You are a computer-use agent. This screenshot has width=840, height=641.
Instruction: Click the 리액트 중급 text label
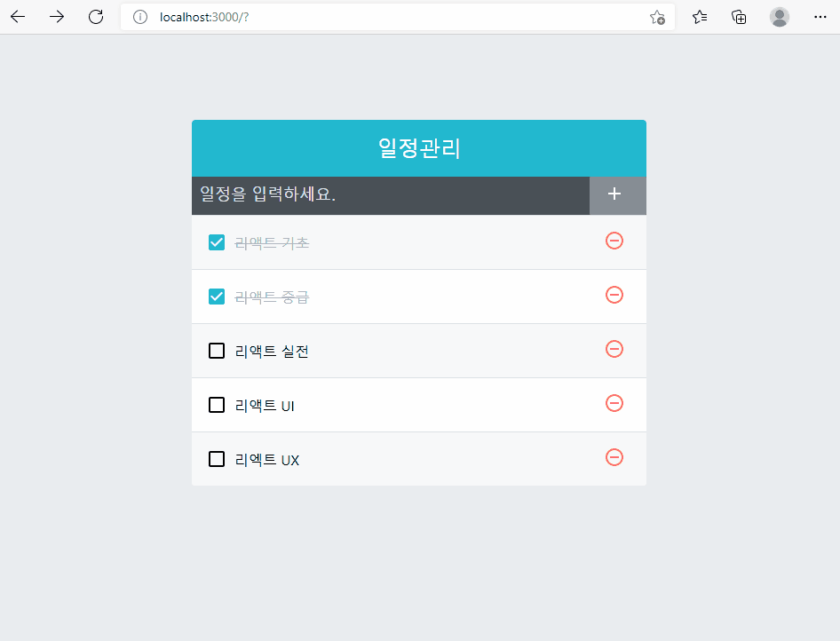click(x=272, y=297)
